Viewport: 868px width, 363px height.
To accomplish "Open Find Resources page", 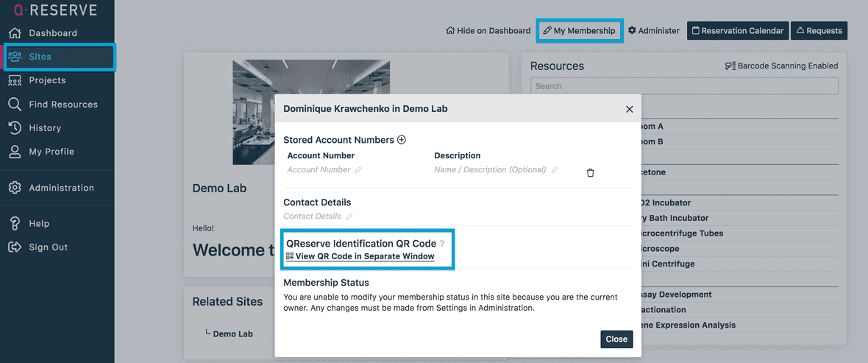I will [x=63, y=105].
